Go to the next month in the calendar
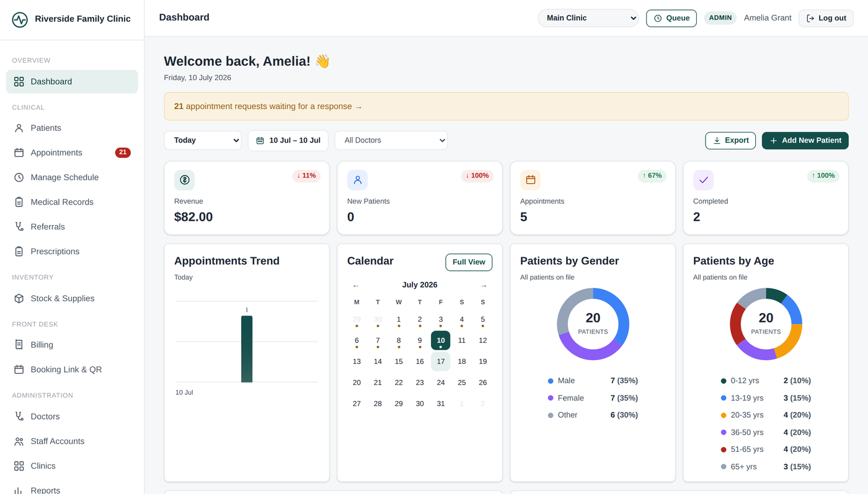The width and height of the screenshot is (868, 494). click(x=484, y=286)
